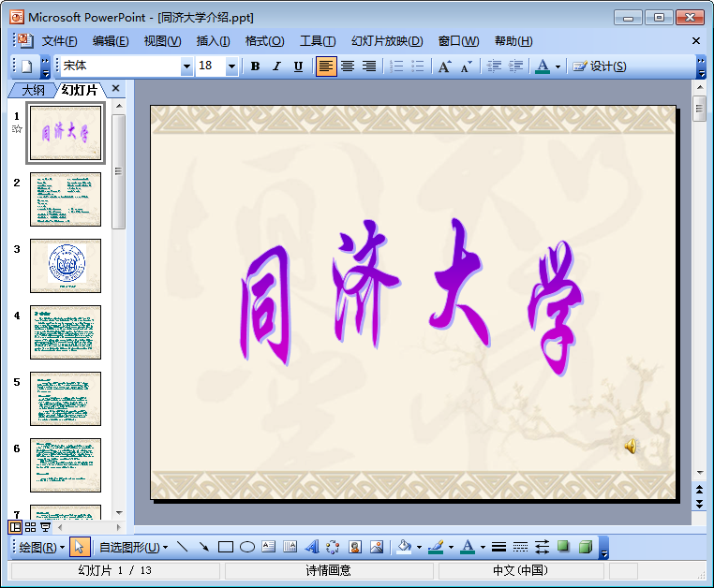Toggle italic formatting
The width and height of the screenshot is (714, 588).
click(x=276, y=66)
